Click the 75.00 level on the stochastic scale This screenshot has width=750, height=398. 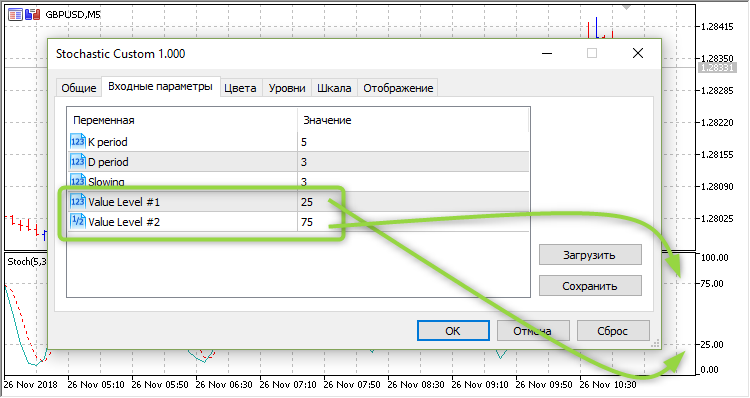(x=712, y=284)
